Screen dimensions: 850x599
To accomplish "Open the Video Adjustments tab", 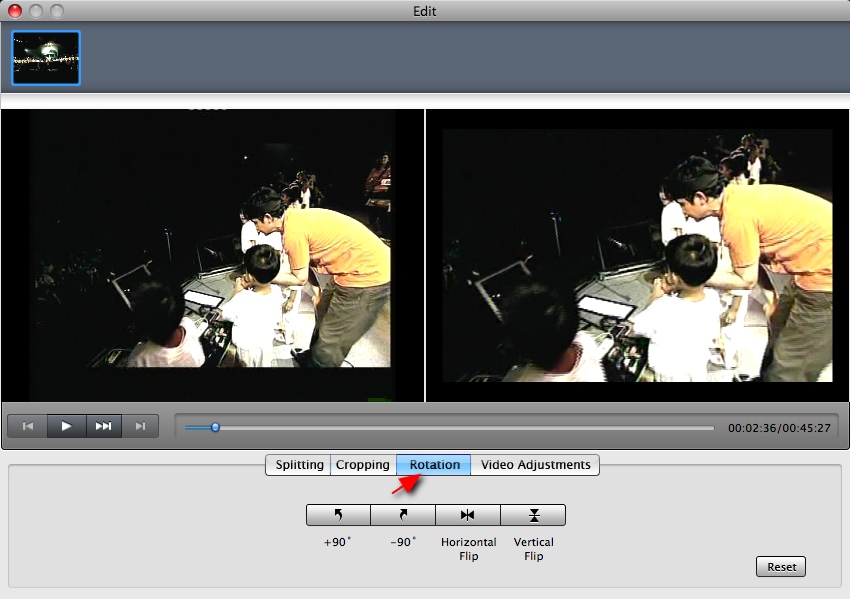I will pos(535,465).
